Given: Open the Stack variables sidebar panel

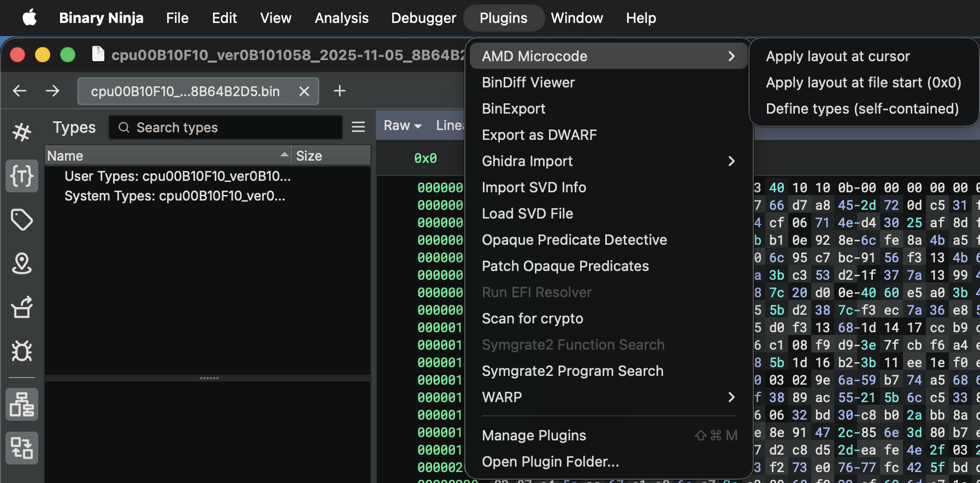Looking at the screenshot, I should (22, 307).
